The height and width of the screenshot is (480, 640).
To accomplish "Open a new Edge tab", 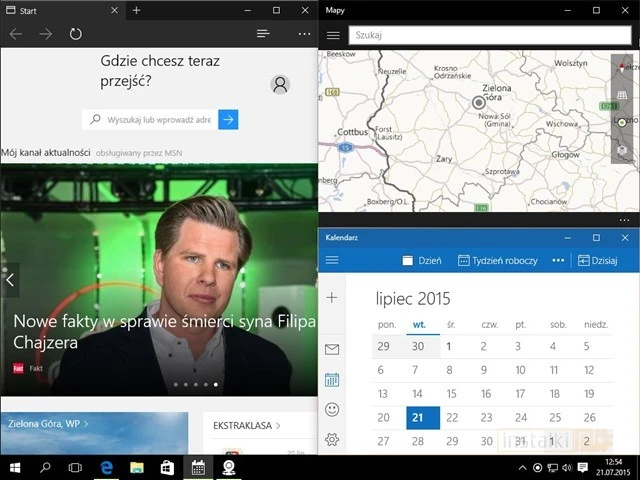I will click(136, 10).
